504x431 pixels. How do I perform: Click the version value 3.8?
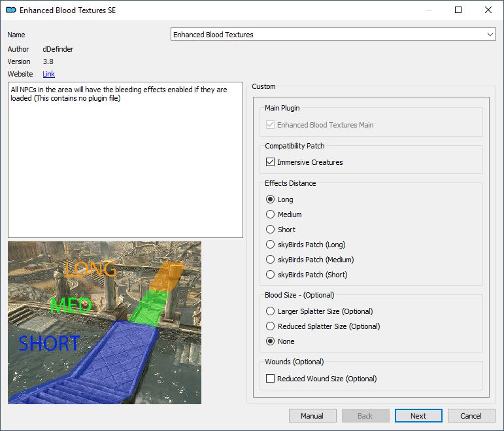coord(48,61)
